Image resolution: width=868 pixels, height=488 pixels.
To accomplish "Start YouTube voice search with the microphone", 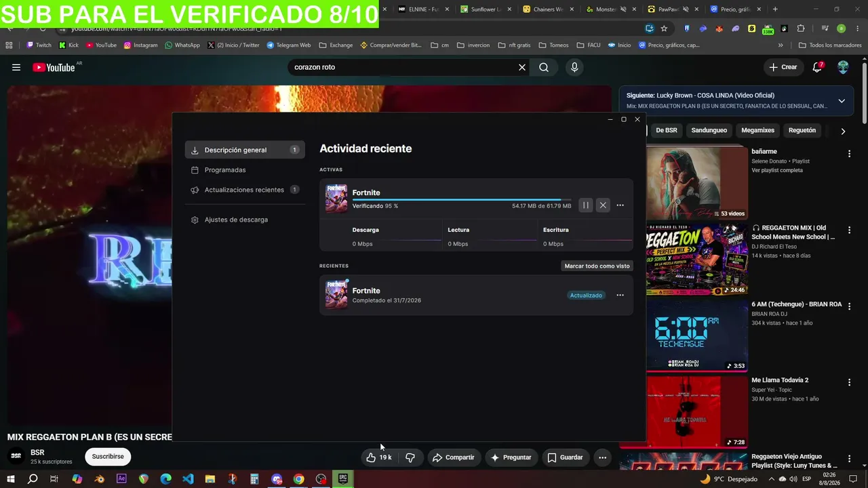I will point(574,67).
